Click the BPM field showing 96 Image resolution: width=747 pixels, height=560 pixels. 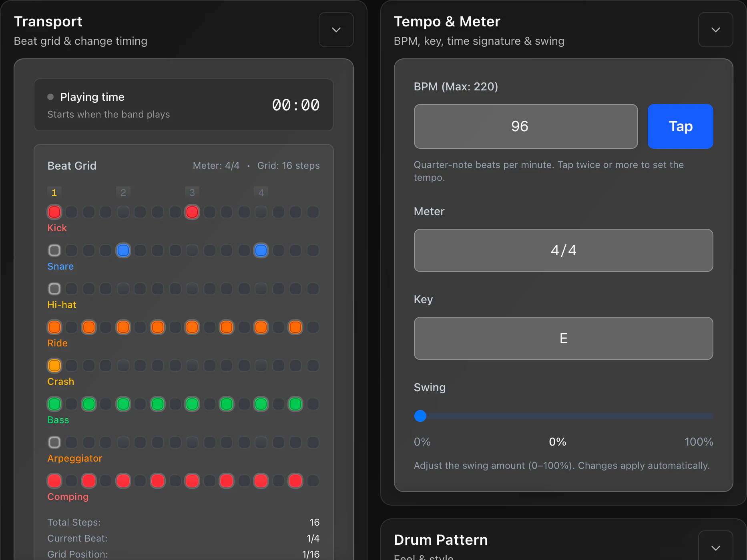(x=526, y=126)
